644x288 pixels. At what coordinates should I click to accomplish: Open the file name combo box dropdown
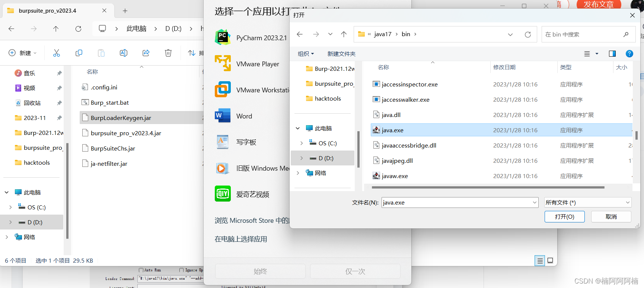[535, 202]
